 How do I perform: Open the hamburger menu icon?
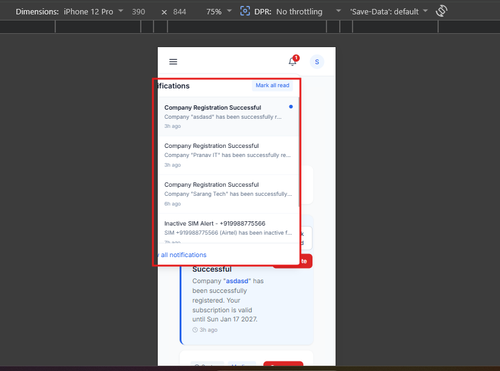point(173,62)
